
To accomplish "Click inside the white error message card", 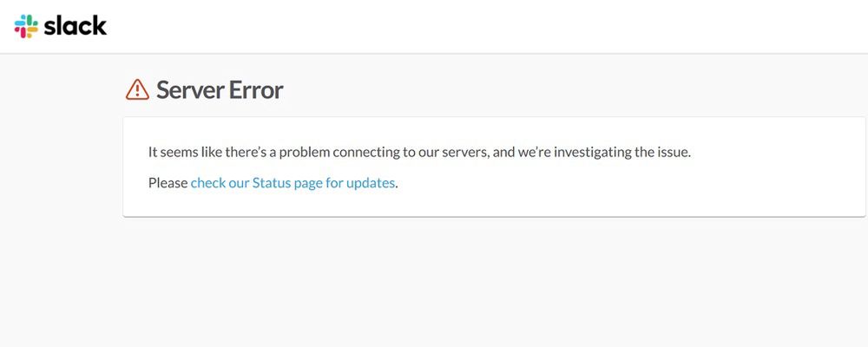I will [494, 167].
